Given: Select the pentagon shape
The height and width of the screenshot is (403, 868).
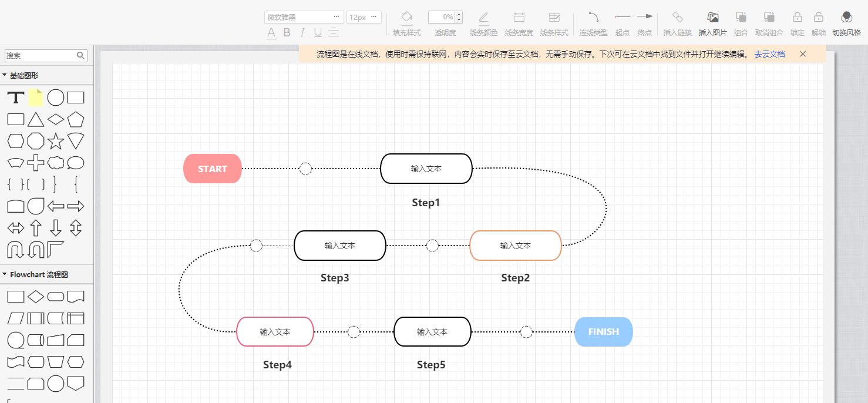Looking at the screenshot, I should coord(76,119).
